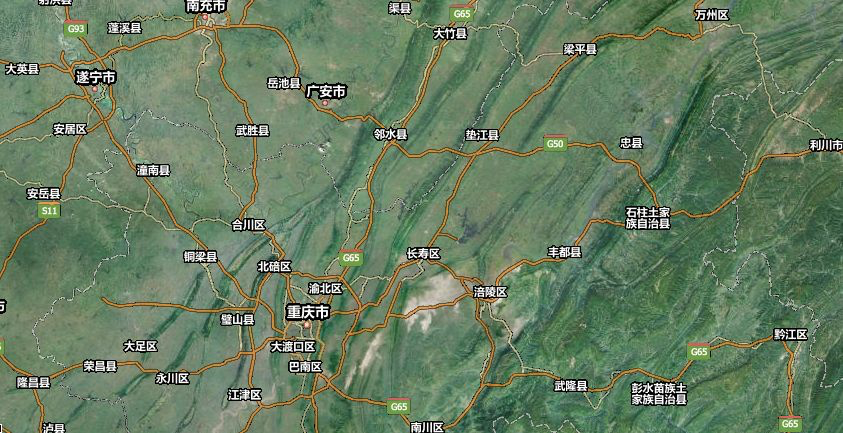Click the 石柱土家族自治县 label

647,218
